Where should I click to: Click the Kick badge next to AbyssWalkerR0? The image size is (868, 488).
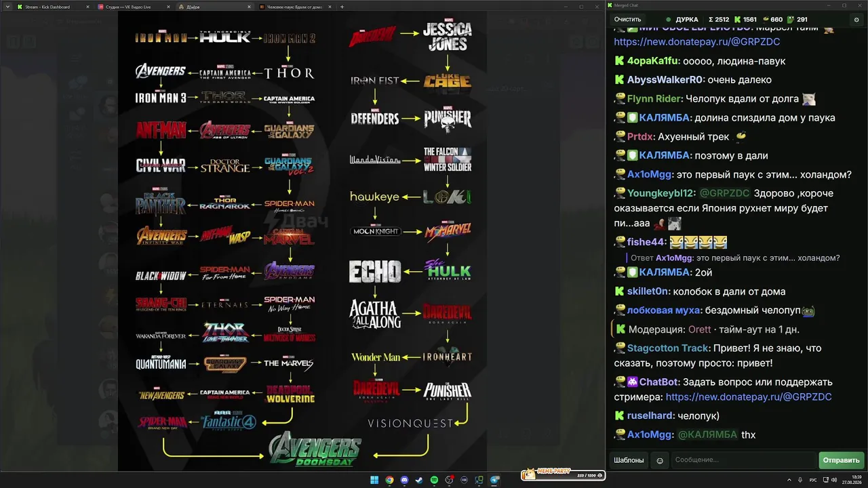pos(619,80)
